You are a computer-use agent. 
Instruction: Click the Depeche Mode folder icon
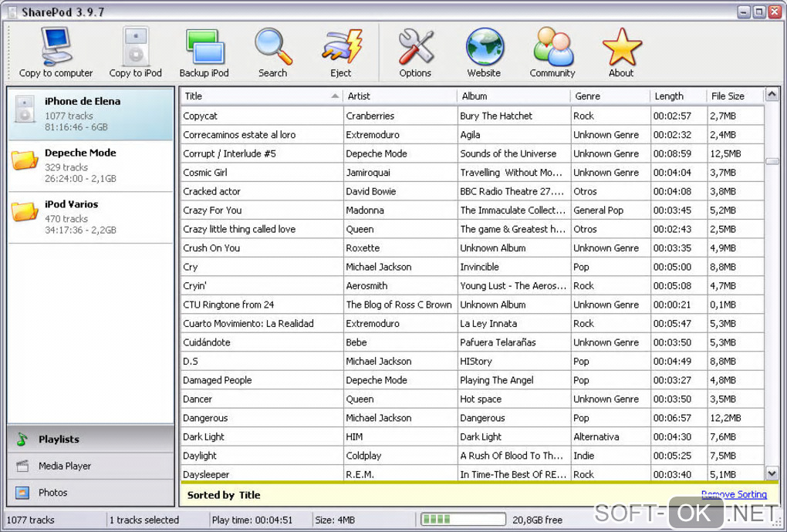(x=25, y=160)
